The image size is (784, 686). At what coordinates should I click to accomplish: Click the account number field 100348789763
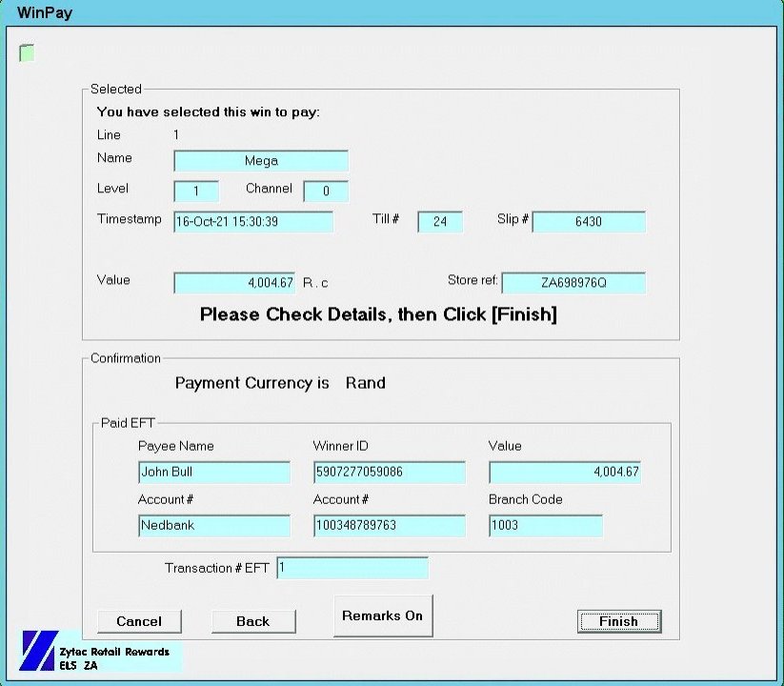click(390, 526)
